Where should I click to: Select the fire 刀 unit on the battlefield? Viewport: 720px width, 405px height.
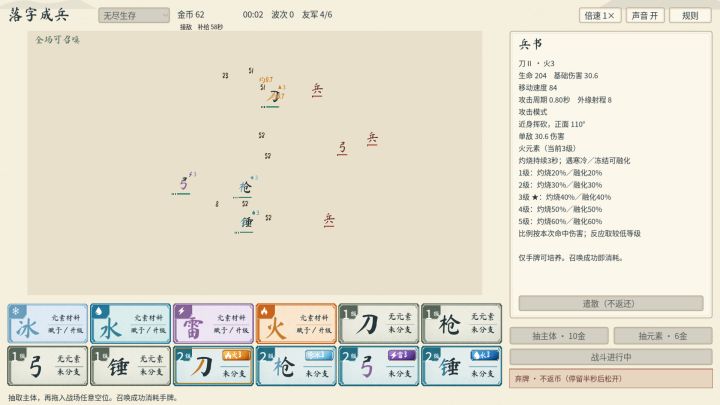[x=274, y=96]
